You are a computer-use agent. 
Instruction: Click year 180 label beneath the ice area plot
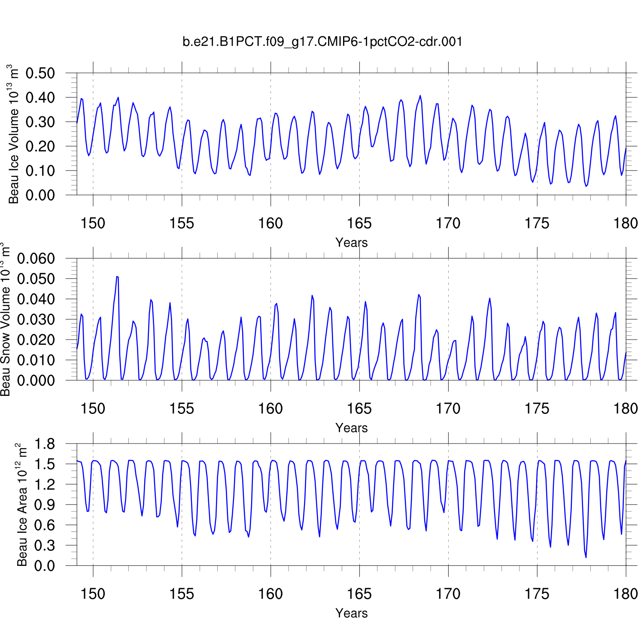(x=626, y=594)
